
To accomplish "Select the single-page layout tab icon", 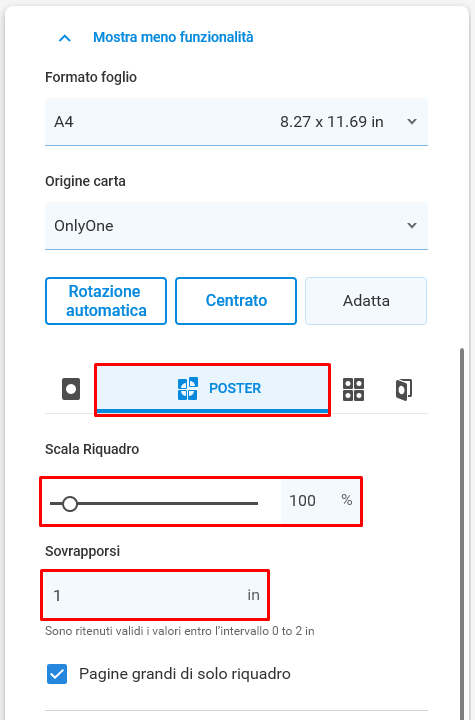I will (x=71, y=389).
